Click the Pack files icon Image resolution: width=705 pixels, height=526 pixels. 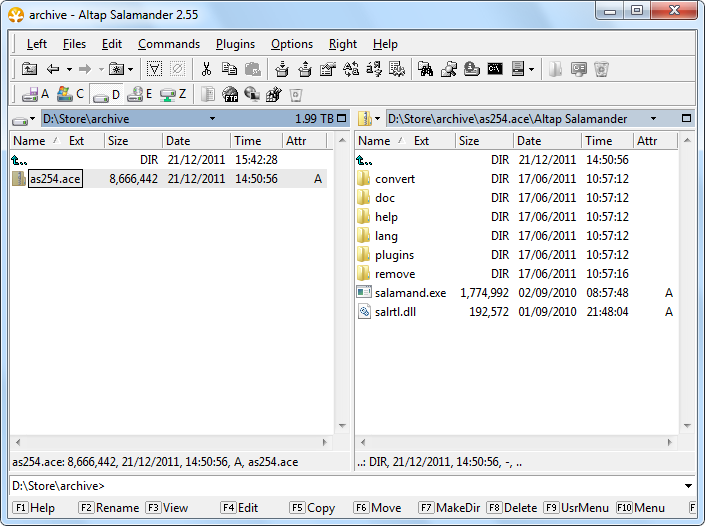(x=281, y=69)
